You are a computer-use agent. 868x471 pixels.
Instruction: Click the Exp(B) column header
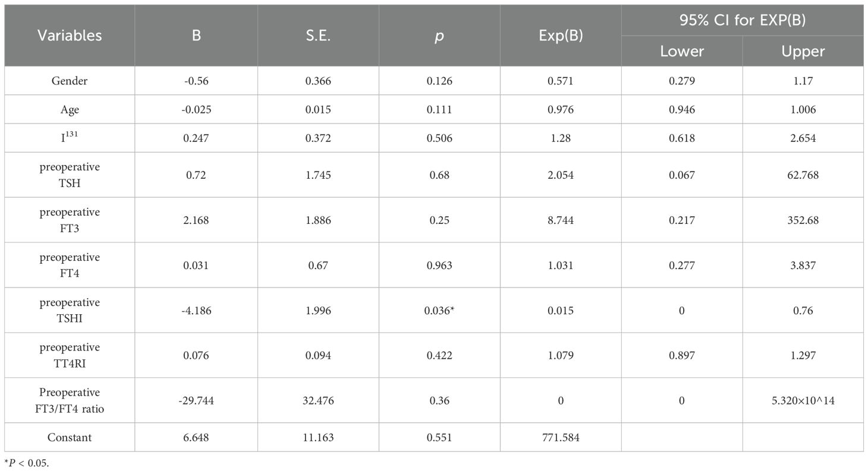(x=561, y=36)
